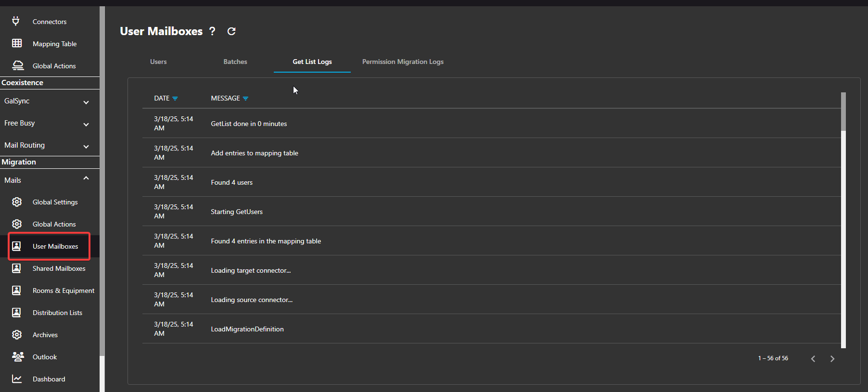Switch to the Users tab

pyautogui.click(x=158, y=62)
